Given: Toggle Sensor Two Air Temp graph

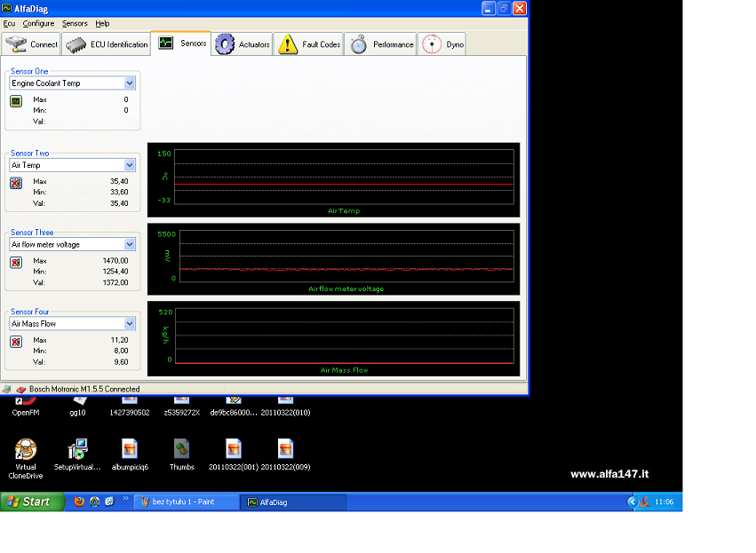Looking at the screenshot, I should click(x=16, y=184).
